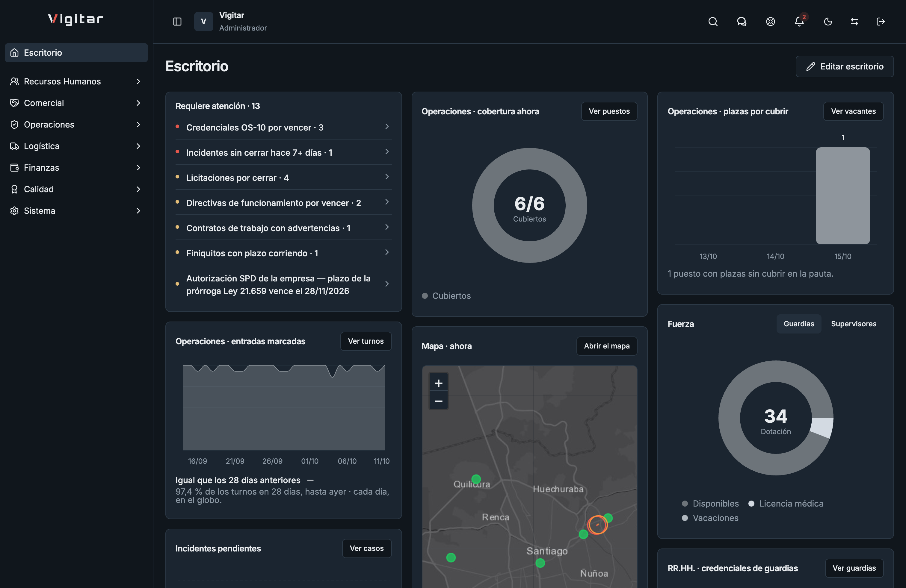Click the green marker near Quilicura
The width and height of the screenshot is (906, 588).
476,479
